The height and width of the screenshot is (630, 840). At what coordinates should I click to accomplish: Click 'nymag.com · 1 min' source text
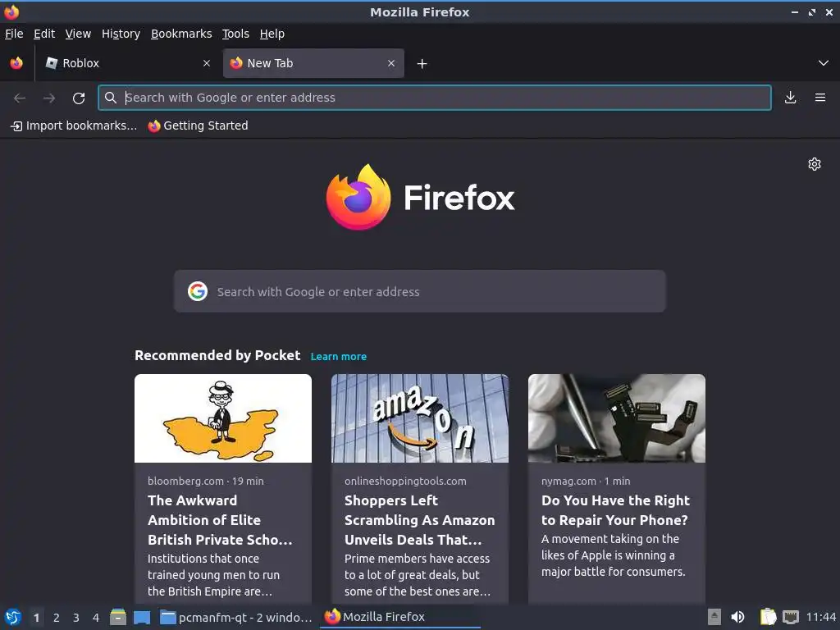coord(586,481)
